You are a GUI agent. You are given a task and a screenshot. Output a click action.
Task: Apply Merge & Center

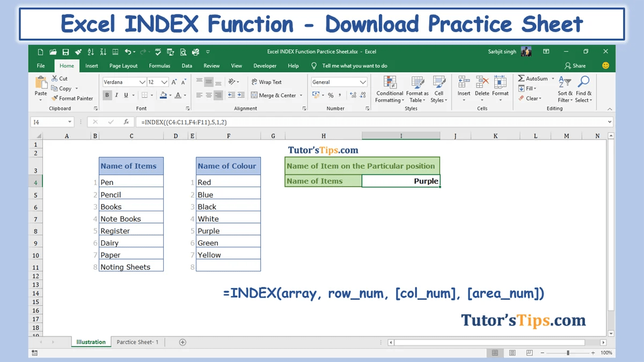click(x=277, y=95)
